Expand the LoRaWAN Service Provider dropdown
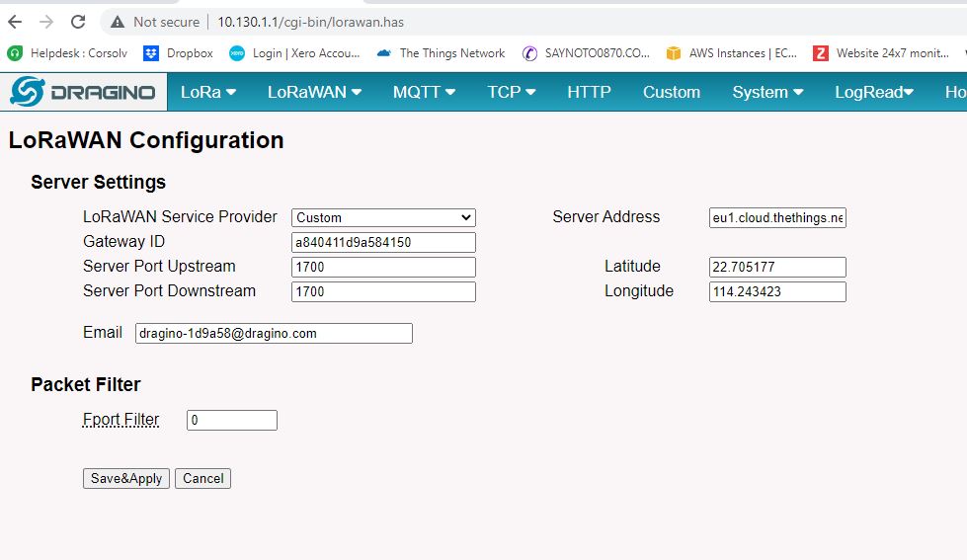967x560 pixels. click(383, 217)
